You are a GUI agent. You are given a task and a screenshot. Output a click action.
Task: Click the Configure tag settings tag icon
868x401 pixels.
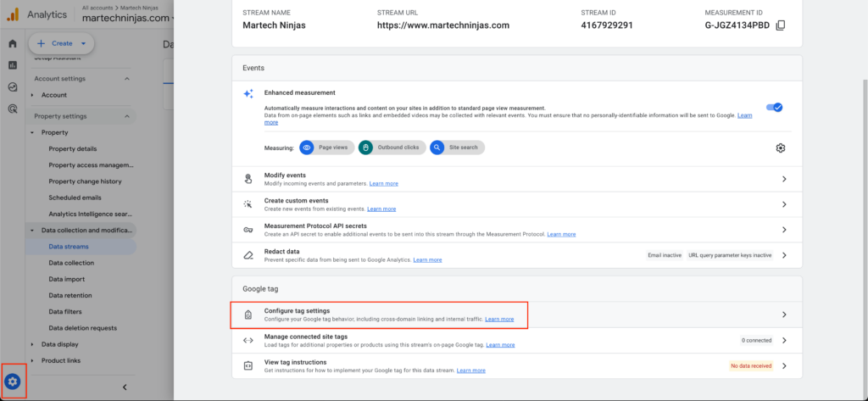[x=248, y=315]
